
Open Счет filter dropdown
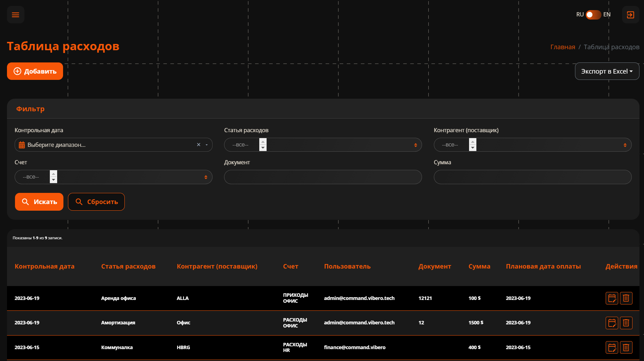114,177
